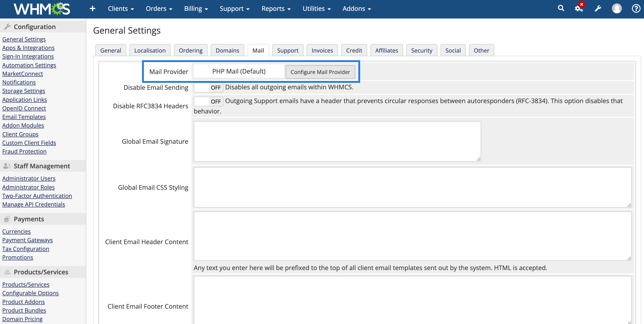
Task: Switch to the Security tab
Action: point(422,51)
